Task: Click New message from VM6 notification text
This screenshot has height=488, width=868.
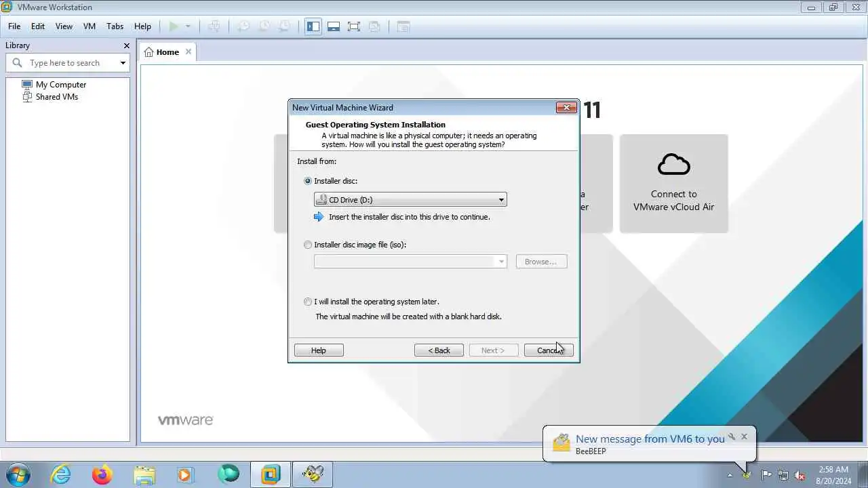Action: click(x=650, y=439)
